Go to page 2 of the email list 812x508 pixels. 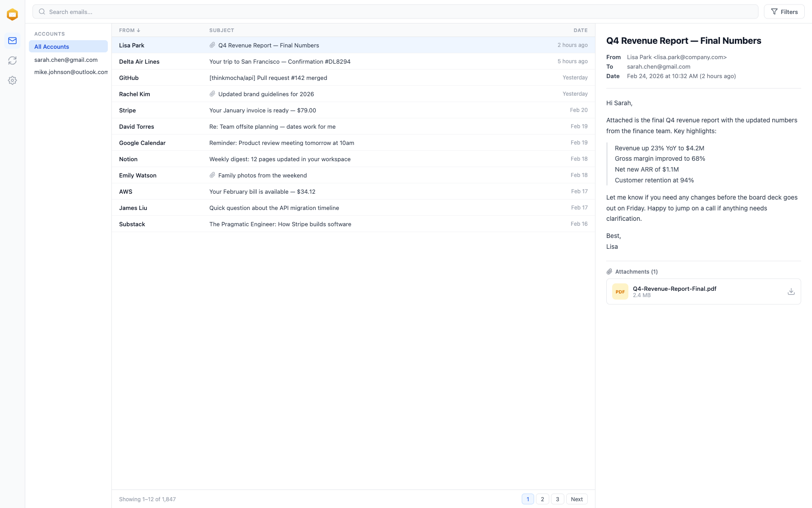tap(542, 499)
